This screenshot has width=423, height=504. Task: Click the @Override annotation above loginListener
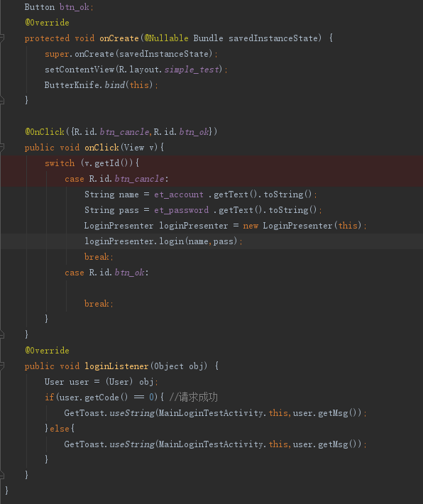point(47,351)
